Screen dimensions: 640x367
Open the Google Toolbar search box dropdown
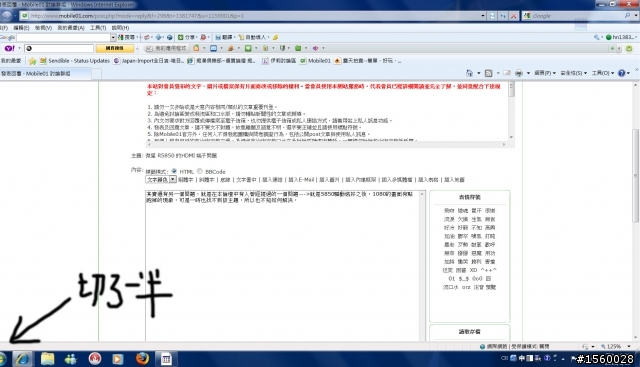coord(113,38)
